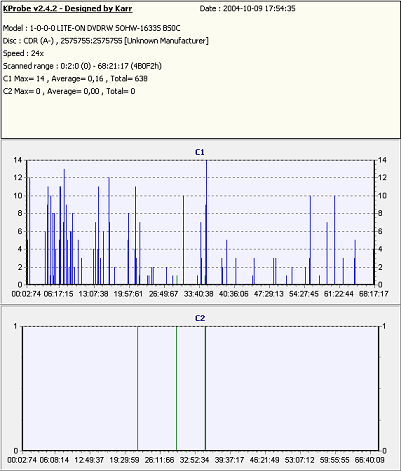
Task: Click the left axis value 8 on C1 chart
Action: point(20,213)
